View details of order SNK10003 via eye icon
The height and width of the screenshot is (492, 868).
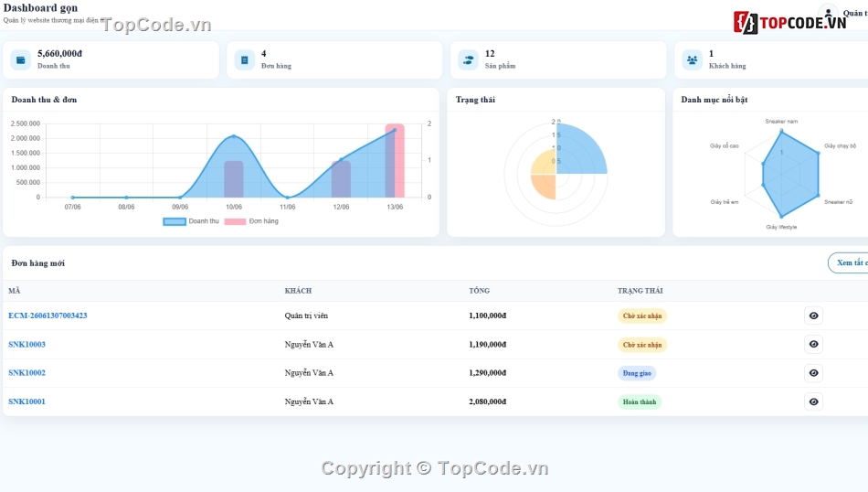(813, 344)
